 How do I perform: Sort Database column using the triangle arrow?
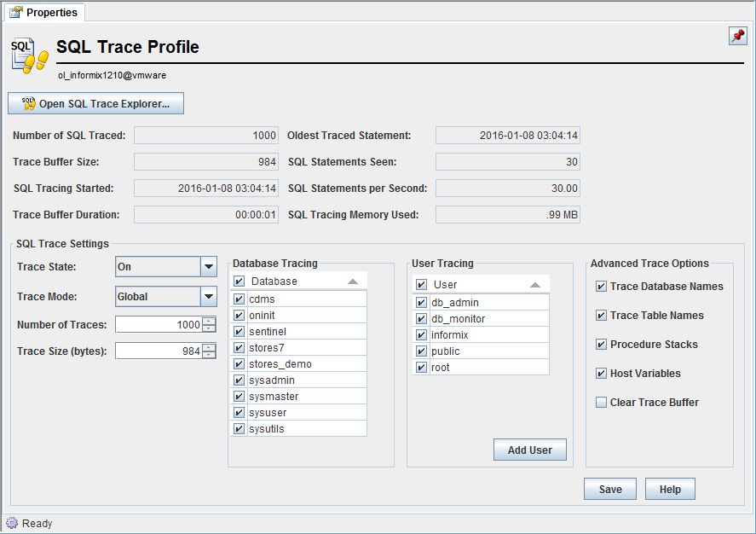click(352, 282)
